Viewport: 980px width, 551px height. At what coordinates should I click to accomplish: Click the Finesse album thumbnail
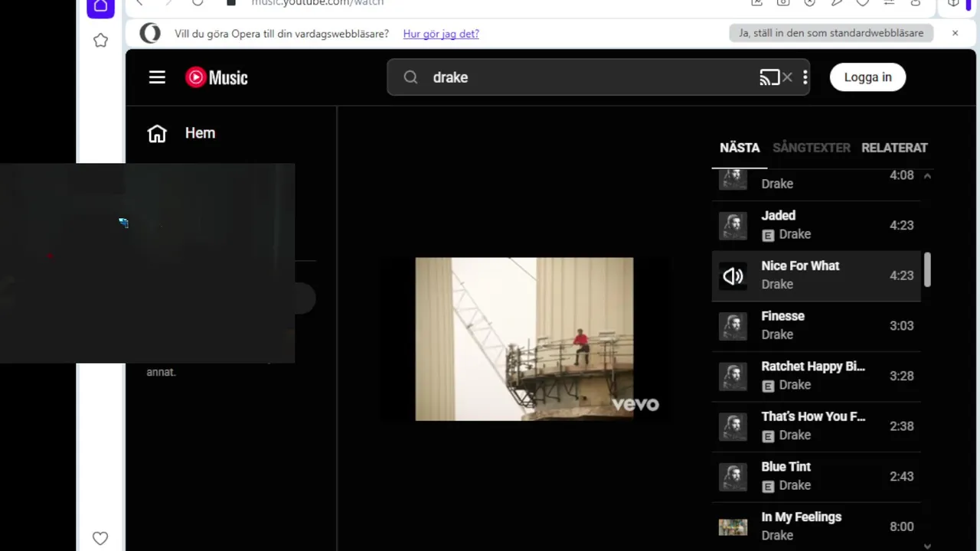tap(733, 326)
